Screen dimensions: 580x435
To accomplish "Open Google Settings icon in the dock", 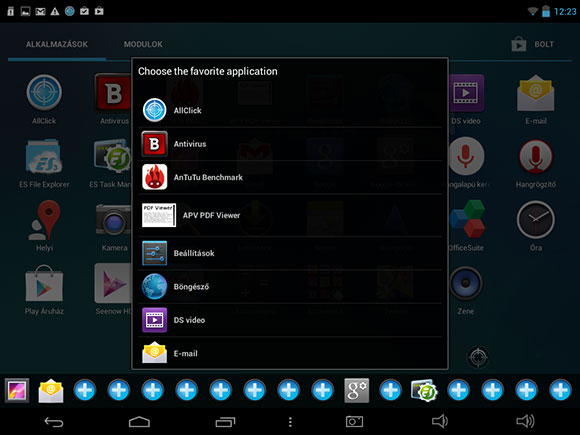I will [357, 390].
